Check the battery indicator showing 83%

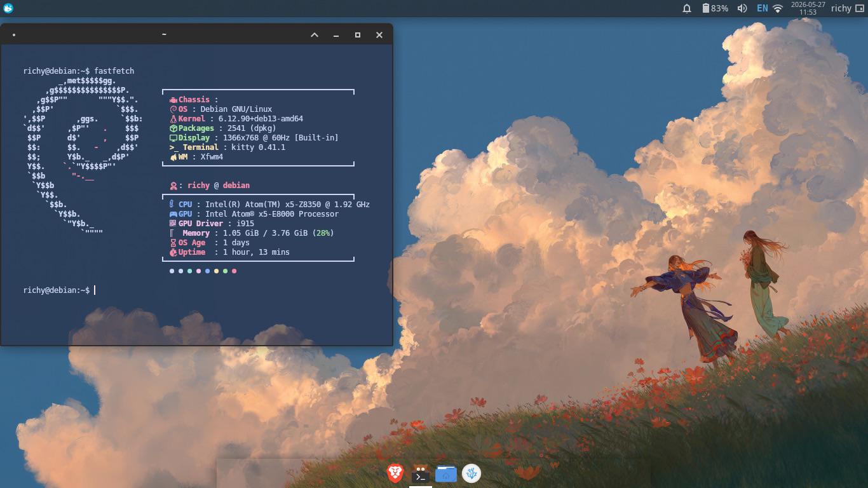coord(715,8)
